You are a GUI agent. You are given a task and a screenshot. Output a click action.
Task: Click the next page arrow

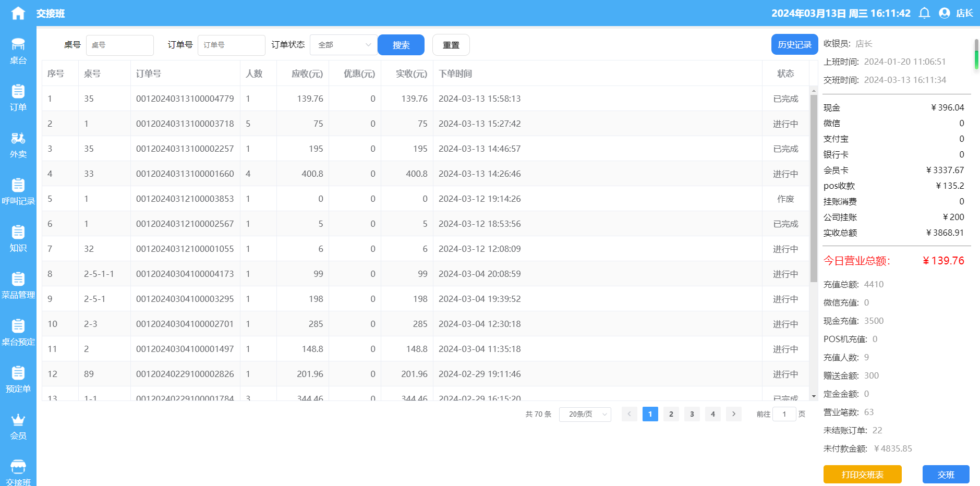(x=734, y=414)
